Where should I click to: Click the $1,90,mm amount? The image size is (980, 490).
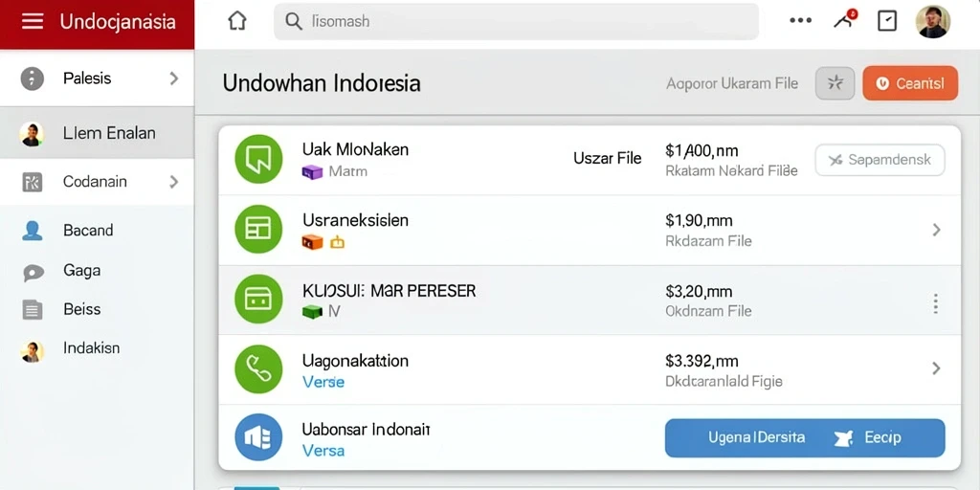pos(700,221)
